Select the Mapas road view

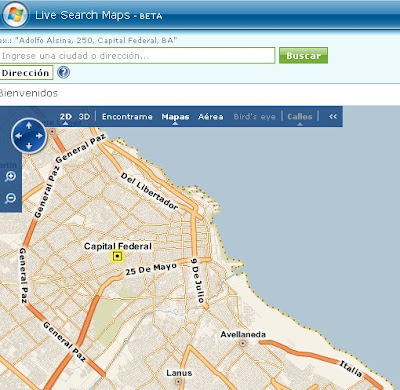point(175,117)
